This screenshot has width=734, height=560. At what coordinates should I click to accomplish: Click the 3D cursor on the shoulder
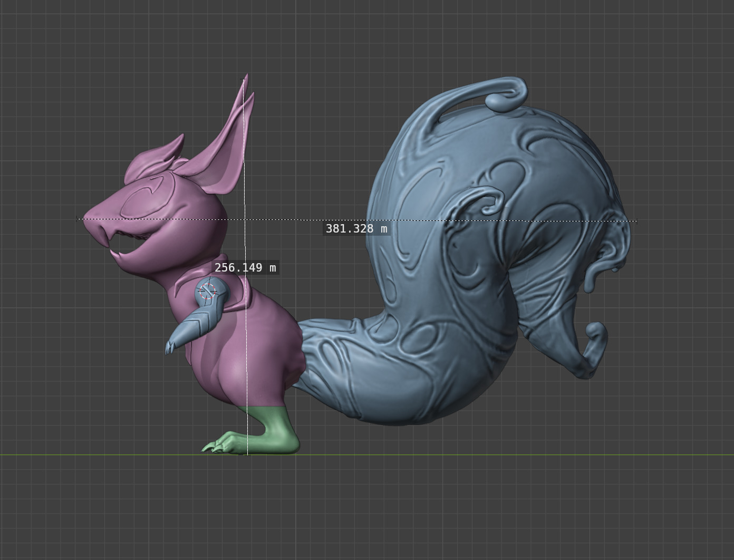[207, 291]
